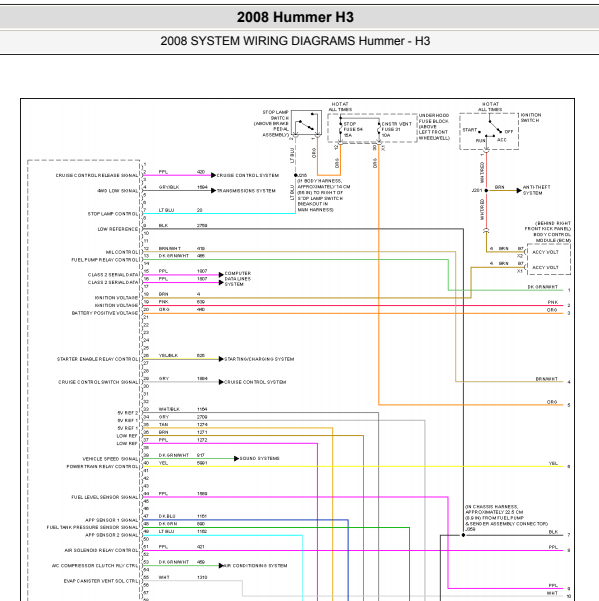Select the BRN/WHT label at right output 4

point(546,379)
